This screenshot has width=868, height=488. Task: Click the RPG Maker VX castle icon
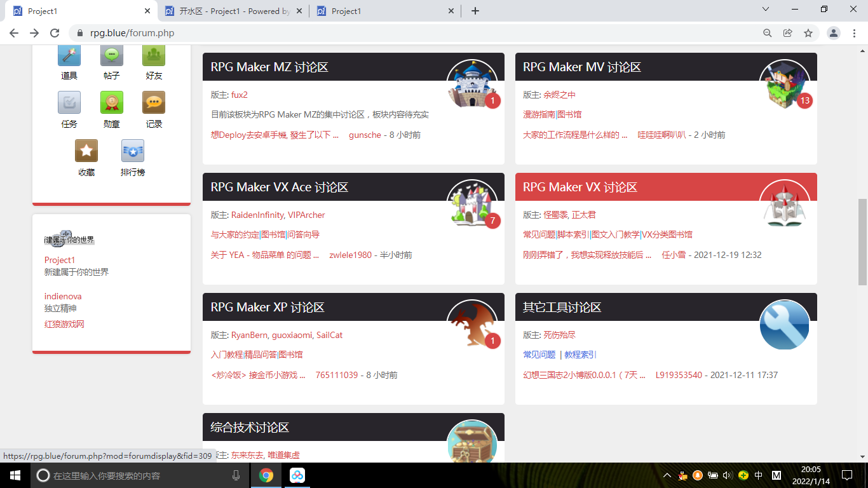(785, 205)
